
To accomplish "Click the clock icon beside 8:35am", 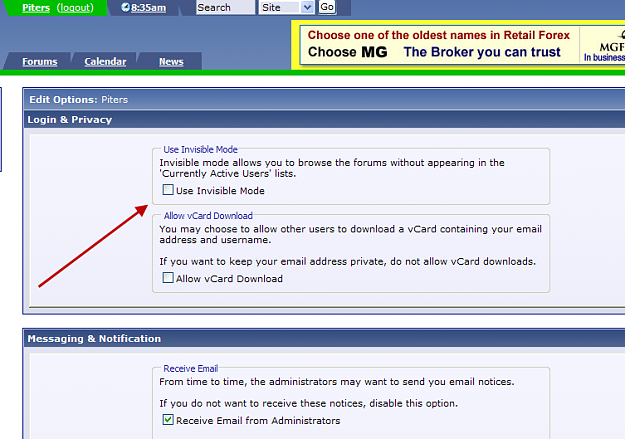I will [x=125, y=7].
